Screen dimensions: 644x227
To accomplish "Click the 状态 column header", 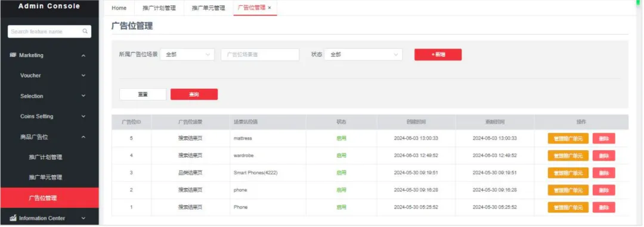I will click(341, 122).
